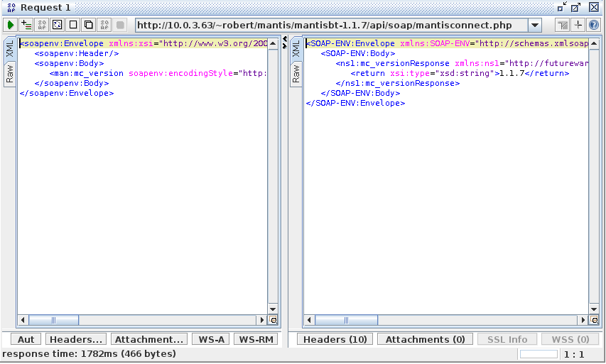Expand response Headers (10) panel

[x=335, y=340]
